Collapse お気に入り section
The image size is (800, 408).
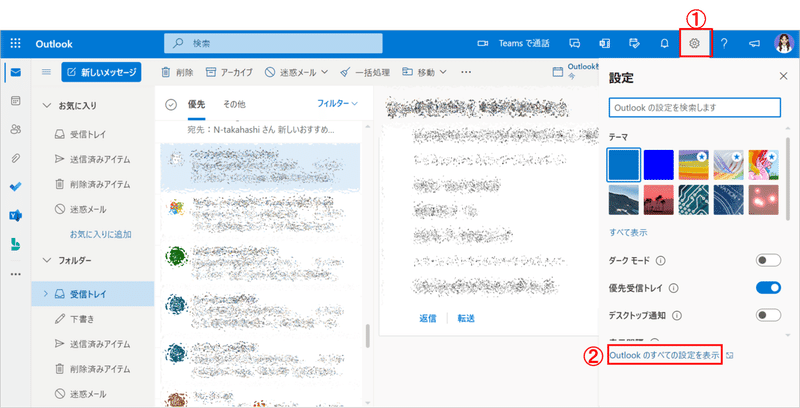click(x=47, y=106)
